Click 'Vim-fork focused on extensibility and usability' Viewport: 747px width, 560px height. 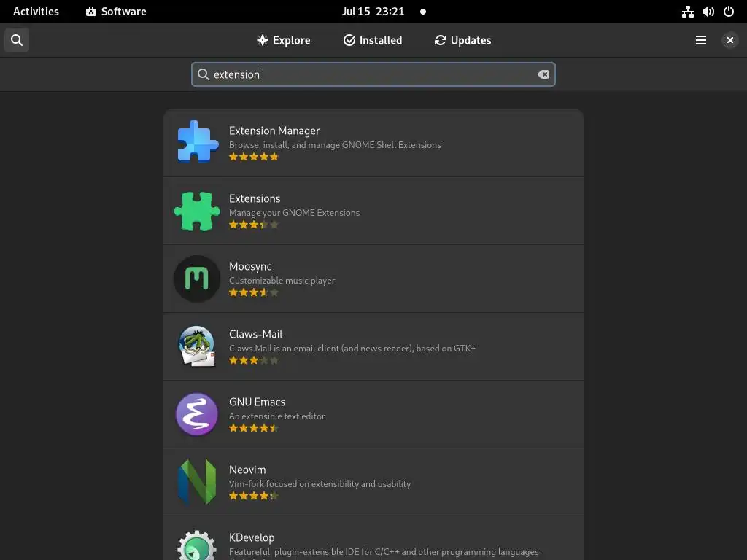(320, 484)
